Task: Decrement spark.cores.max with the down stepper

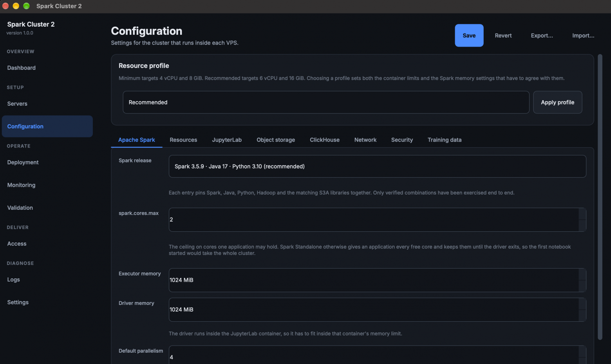Action: pos(582,225)
